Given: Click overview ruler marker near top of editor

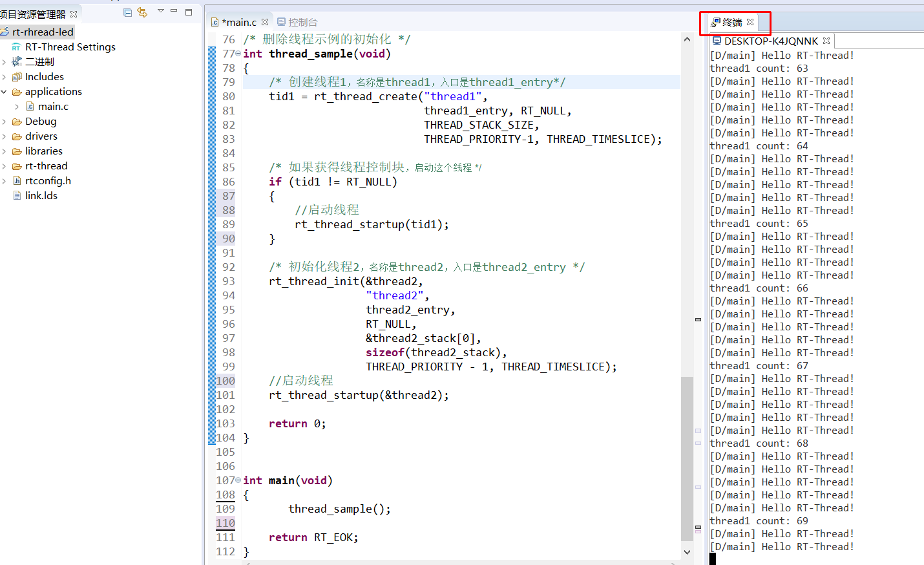Looking at the screenshot, I should pyautogui.click(x=698, y=319).
